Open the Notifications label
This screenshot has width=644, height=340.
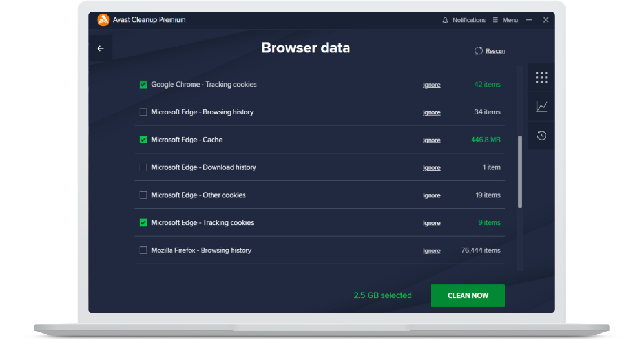[469, 20]
